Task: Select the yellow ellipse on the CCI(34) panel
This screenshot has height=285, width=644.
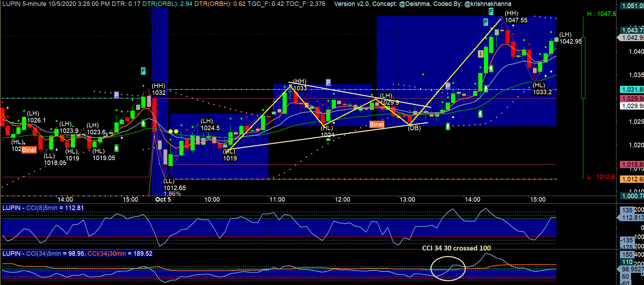Action: click(x=448, y=268)
